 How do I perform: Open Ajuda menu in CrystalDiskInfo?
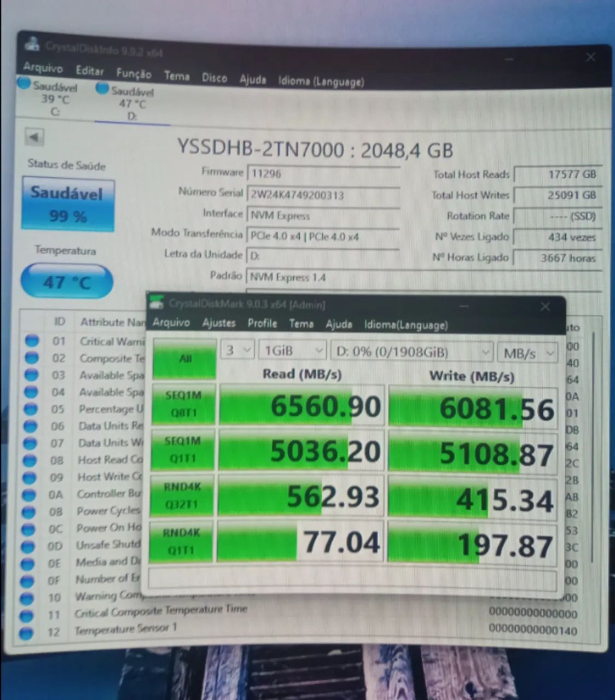pos(253,79)
